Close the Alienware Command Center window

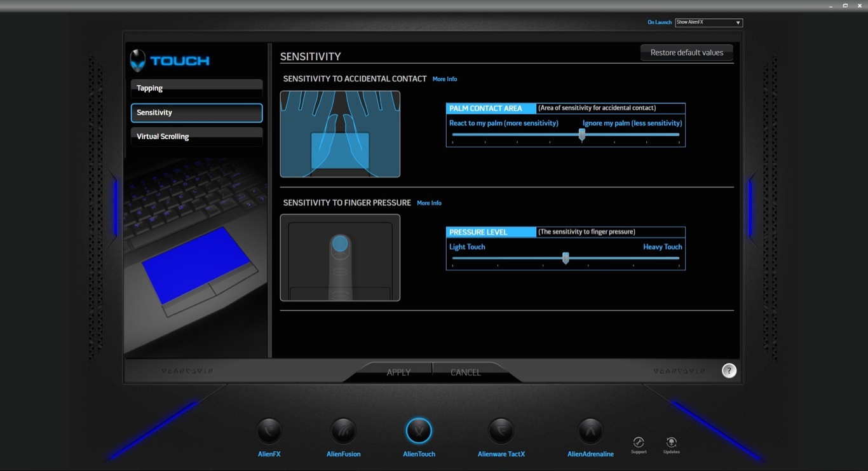click(x=860, y=6)
